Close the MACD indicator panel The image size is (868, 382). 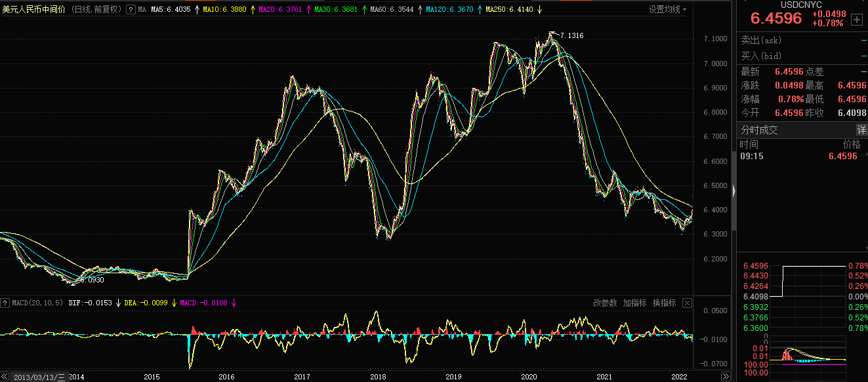click(687, 303)
